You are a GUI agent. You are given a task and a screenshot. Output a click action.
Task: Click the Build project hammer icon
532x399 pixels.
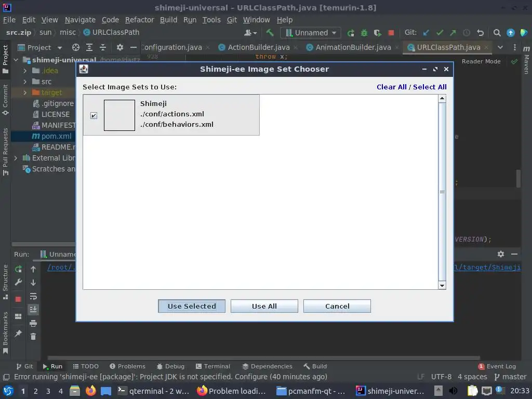(270, 33)
